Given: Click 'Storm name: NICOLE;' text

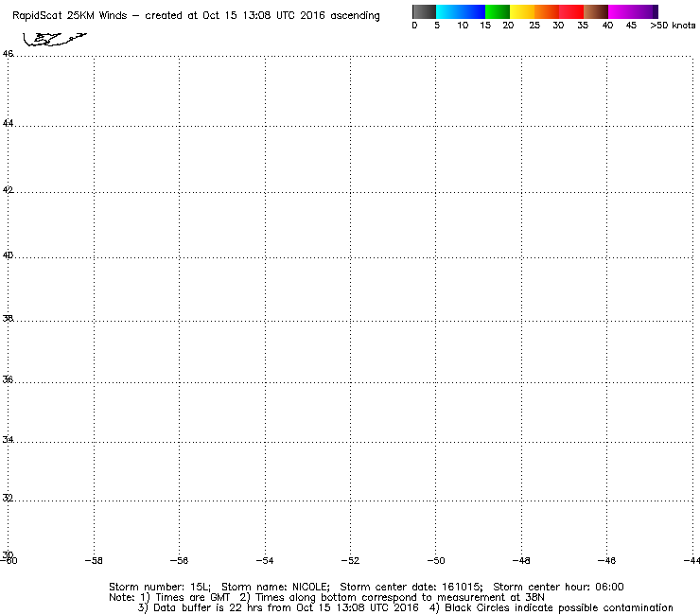Looking at the screenshot, I should pos(275,587).
